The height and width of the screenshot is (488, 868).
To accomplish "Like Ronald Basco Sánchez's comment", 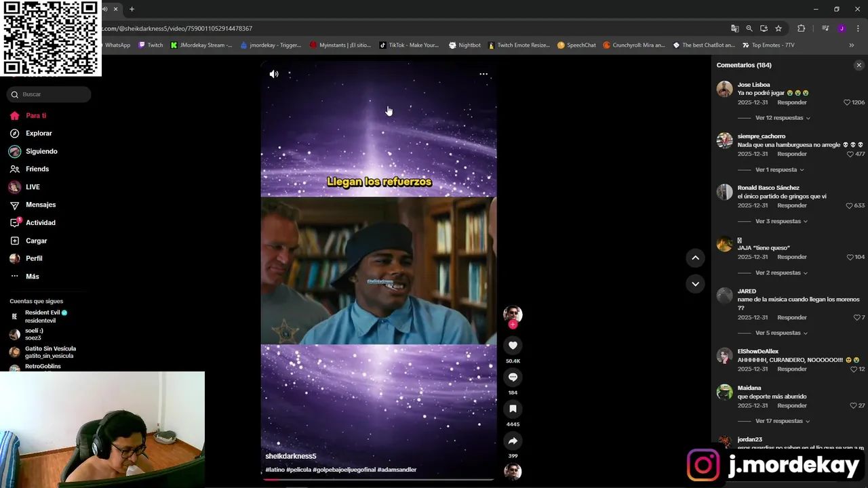I will click(x=849, y=205).
